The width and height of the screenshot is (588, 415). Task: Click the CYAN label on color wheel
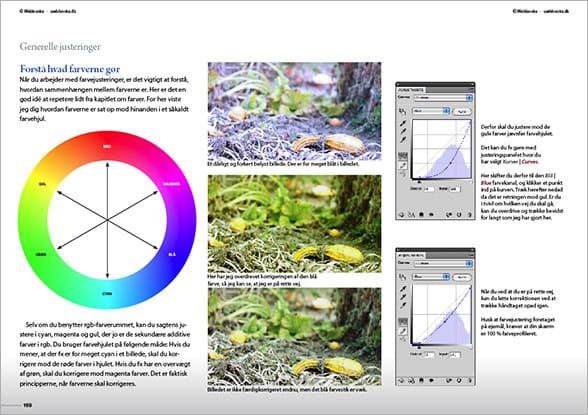[x=107, y=294]
